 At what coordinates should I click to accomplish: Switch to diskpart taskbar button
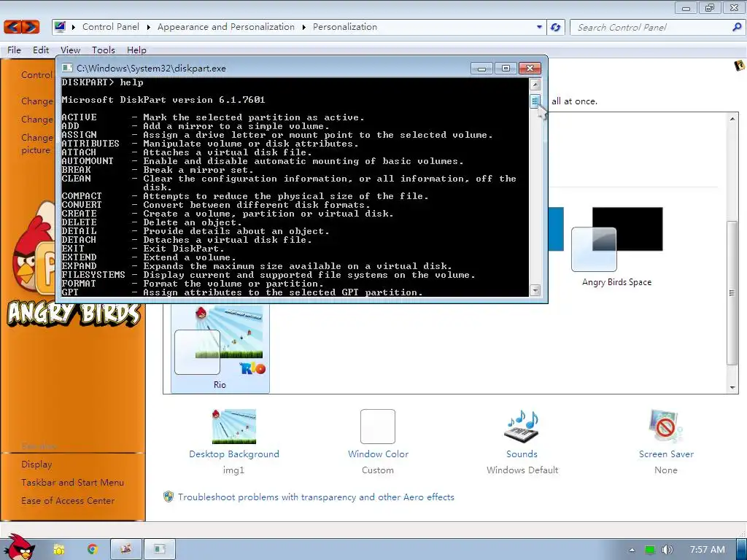(160, 550)
